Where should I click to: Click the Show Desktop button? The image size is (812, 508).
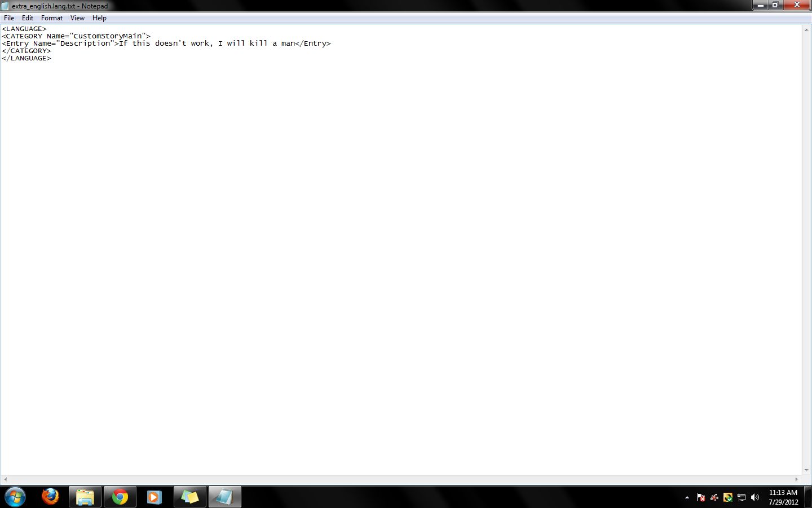click(x=807, y=497)
